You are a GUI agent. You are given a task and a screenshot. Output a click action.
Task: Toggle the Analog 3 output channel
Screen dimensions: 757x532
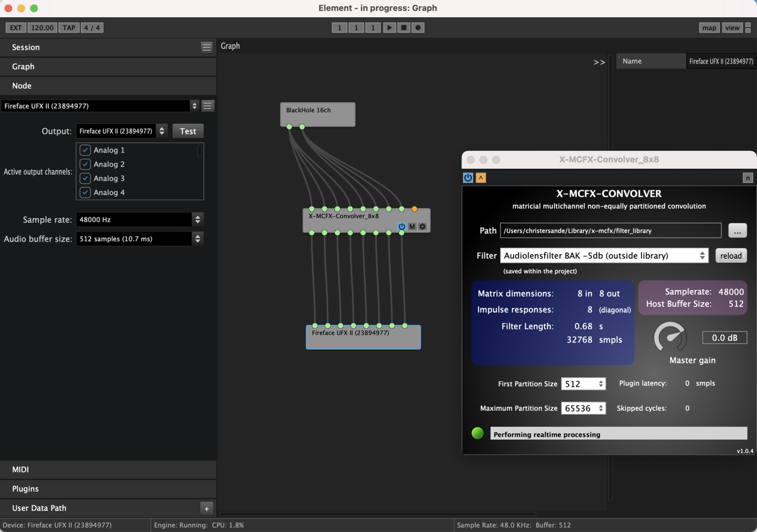tap(85, 178)
